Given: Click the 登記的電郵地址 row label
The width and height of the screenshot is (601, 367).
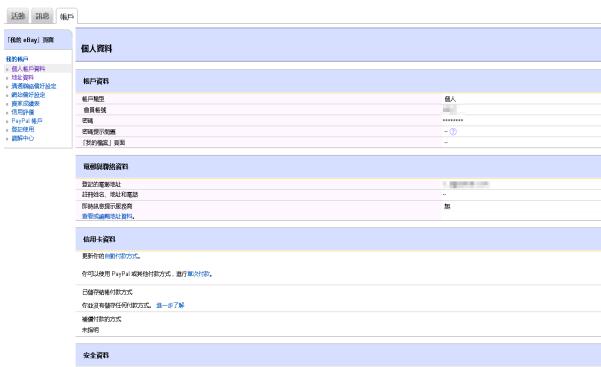Looking at the screenshot, I should (x=101, y=184).
